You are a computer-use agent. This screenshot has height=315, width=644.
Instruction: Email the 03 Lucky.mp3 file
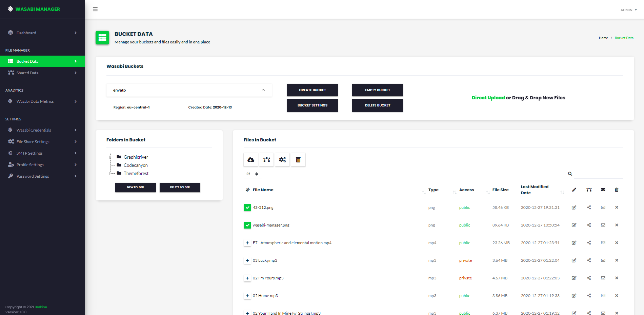[603, 260]
